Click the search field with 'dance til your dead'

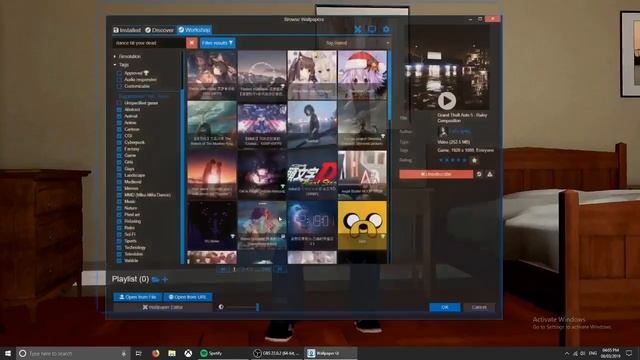click(149, 43)
